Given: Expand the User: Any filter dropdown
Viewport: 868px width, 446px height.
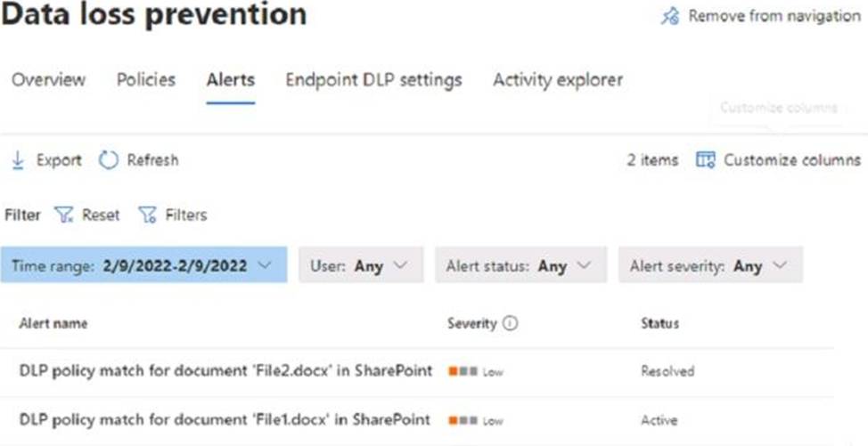Looking at the screenshot, I should tap(361, 265).
